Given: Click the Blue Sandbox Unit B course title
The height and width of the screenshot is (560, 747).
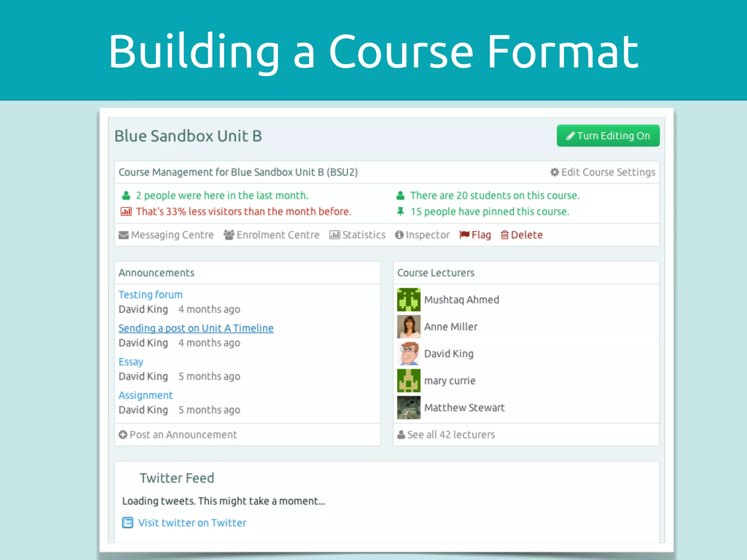Looking at the screenshot, I should click(x=188, y=136).
